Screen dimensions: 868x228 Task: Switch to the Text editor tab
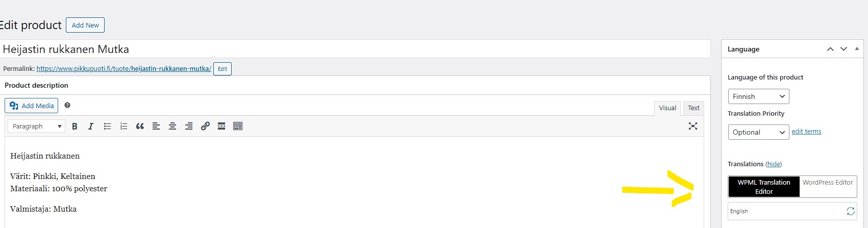point(693,108)
